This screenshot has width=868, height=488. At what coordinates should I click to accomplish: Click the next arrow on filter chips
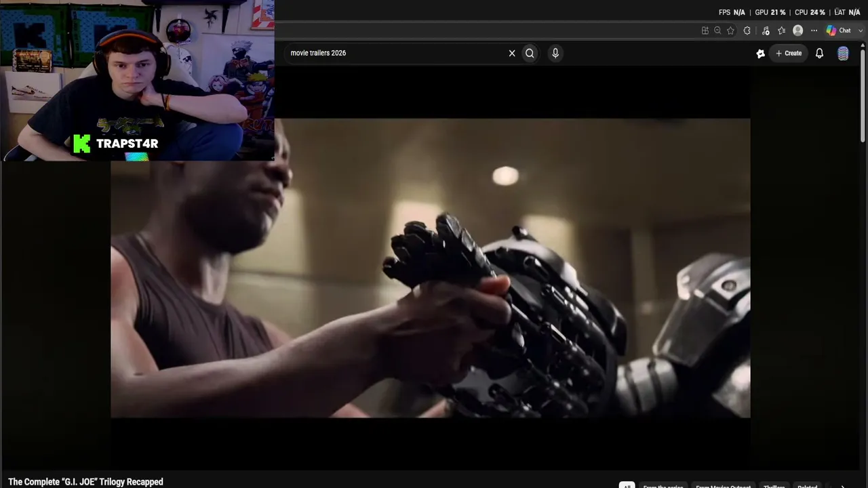(843, 485)
